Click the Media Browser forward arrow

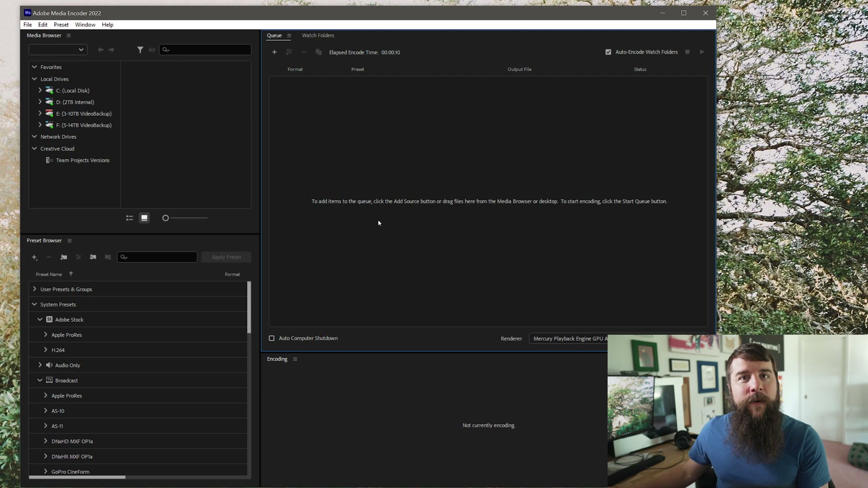112,50
